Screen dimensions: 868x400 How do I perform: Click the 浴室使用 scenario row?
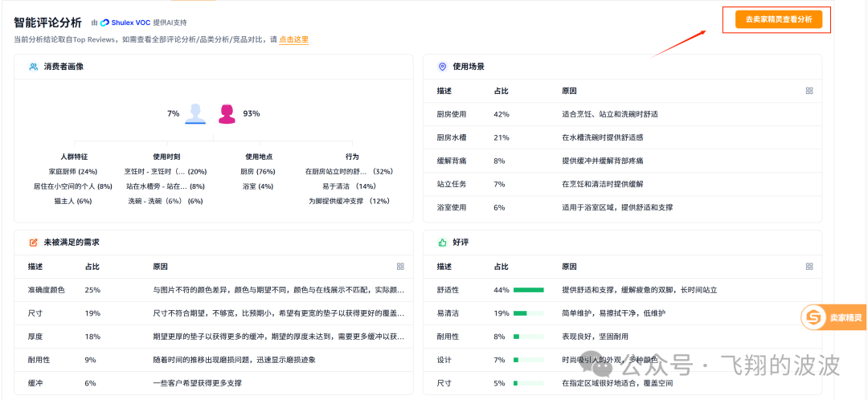pos(622,207)
